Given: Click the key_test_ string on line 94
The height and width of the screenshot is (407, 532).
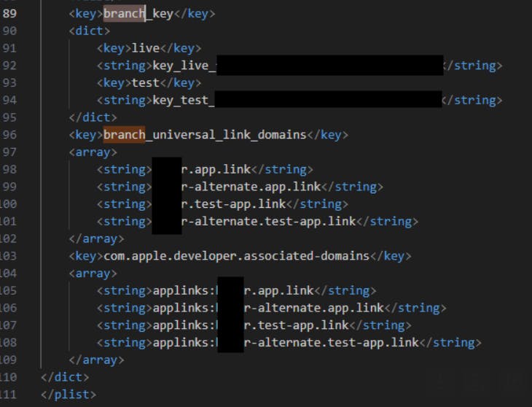Looking at the screenshot, I should [183, 100].
